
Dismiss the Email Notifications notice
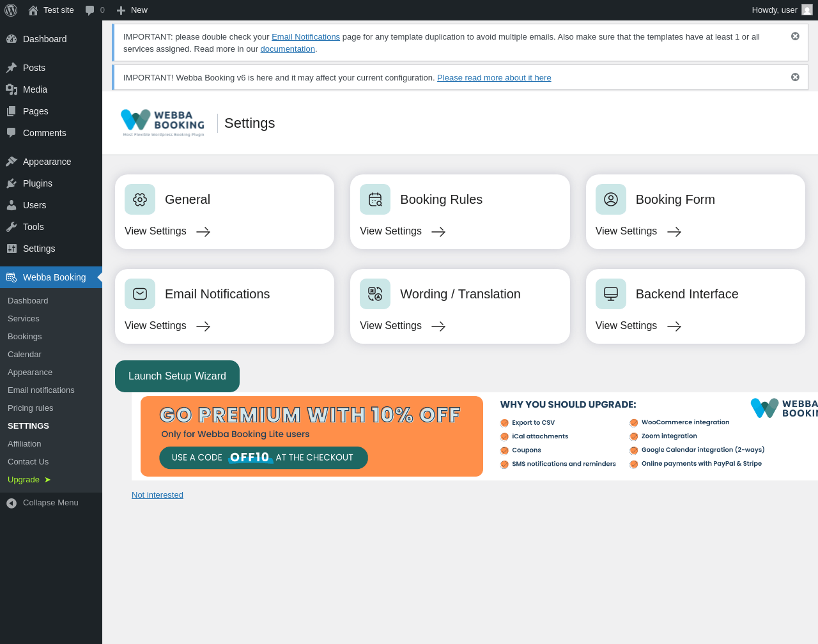click(x=795, y=36)
